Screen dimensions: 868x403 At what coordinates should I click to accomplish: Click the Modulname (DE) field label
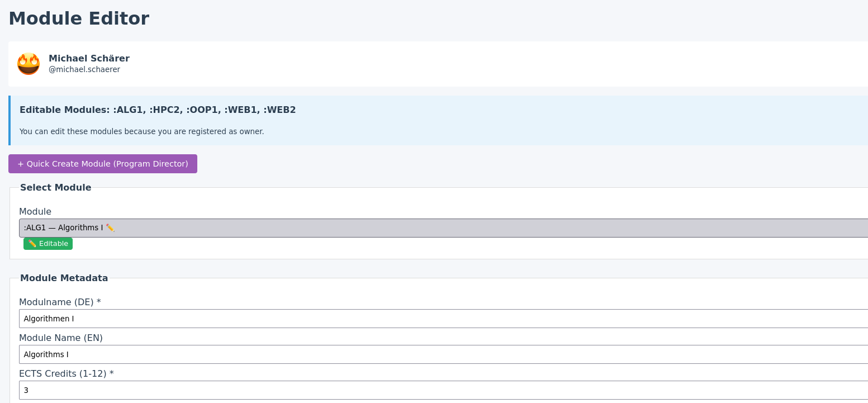pos(60,302)
